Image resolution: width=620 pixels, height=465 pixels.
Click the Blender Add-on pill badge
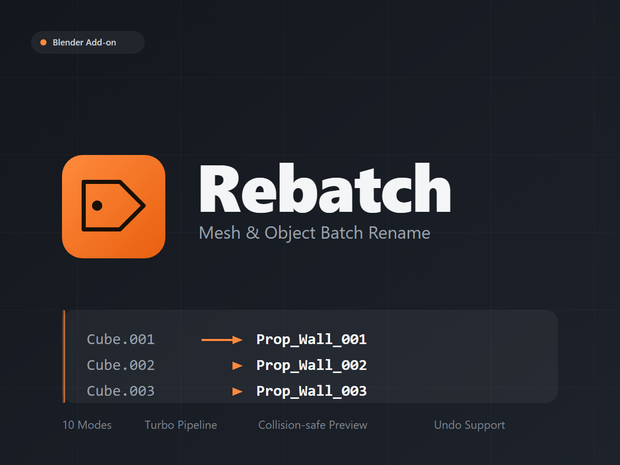point(88,42)
